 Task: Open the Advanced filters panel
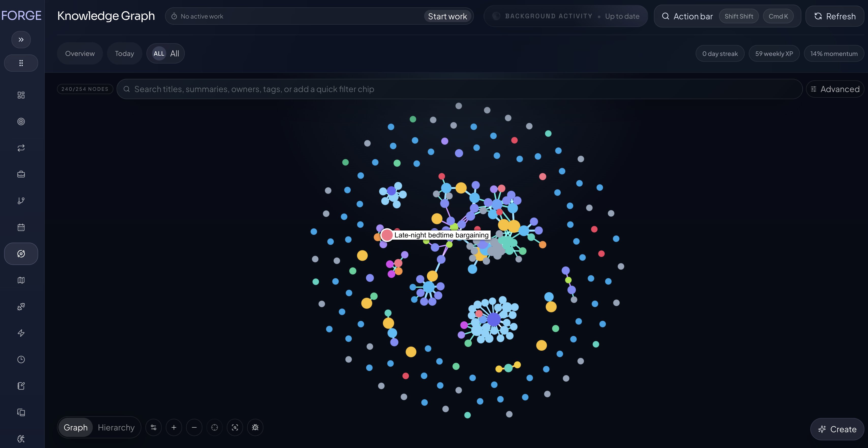(835, 89)
